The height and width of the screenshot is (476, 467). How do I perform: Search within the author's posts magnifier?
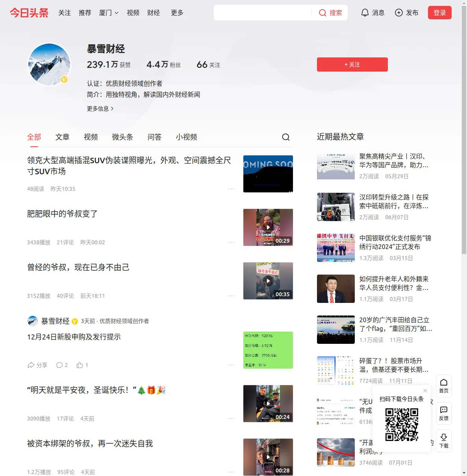(286, 137)
